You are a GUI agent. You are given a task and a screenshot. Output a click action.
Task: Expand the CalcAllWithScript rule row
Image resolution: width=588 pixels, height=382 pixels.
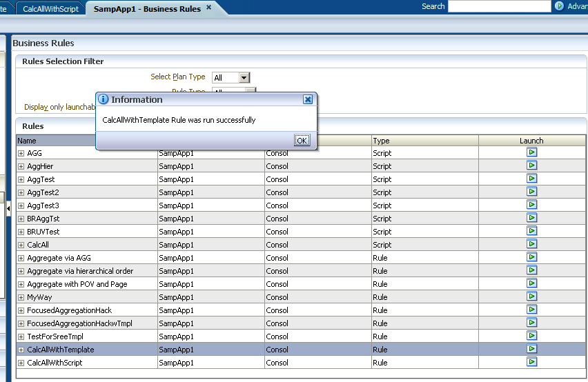pyautogui.click(x=21, y=363)
